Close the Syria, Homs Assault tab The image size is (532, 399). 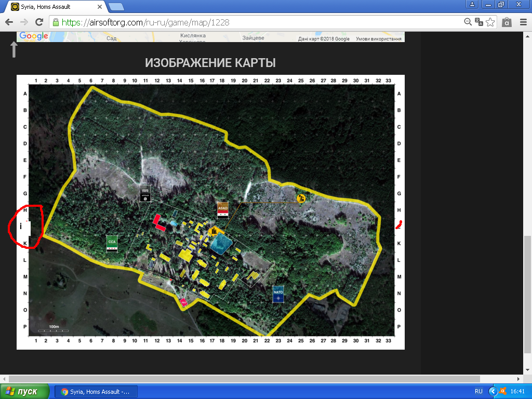[x=100, y=6]
